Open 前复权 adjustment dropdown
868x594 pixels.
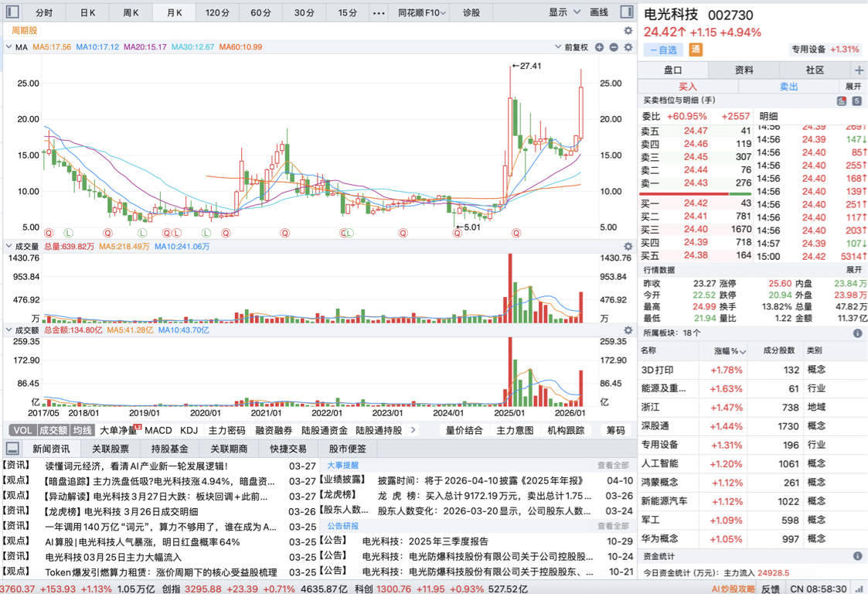(572, 47)
